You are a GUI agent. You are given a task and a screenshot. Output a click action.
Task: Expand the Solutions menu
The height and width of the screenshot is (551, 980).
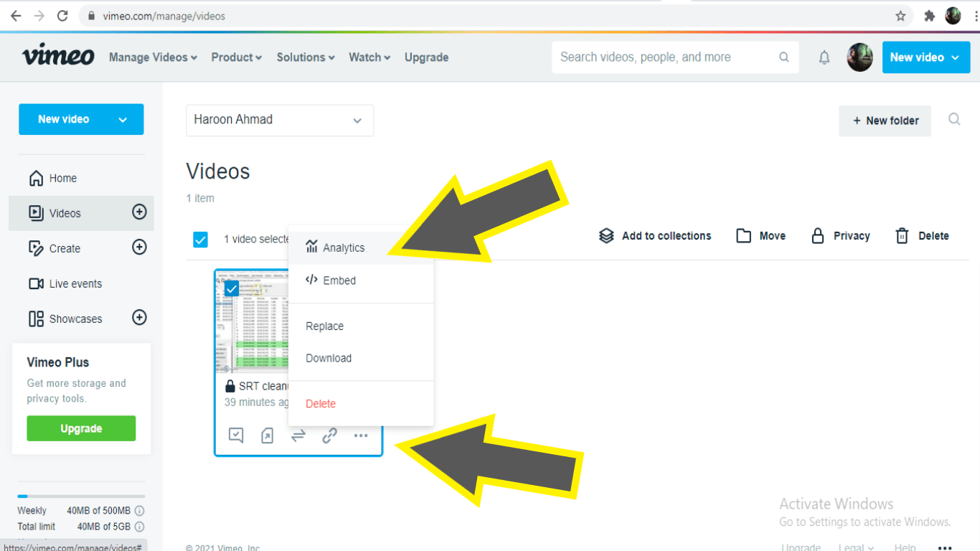point(306,57)
